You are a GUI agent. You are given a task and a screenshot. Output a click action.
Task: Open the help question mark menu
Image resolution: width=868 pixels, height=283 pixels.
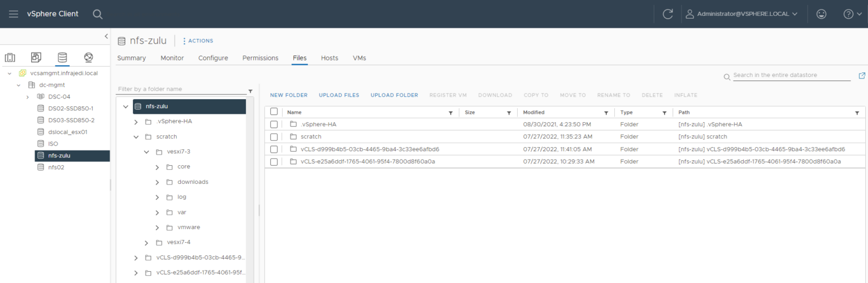pos(852,14)
